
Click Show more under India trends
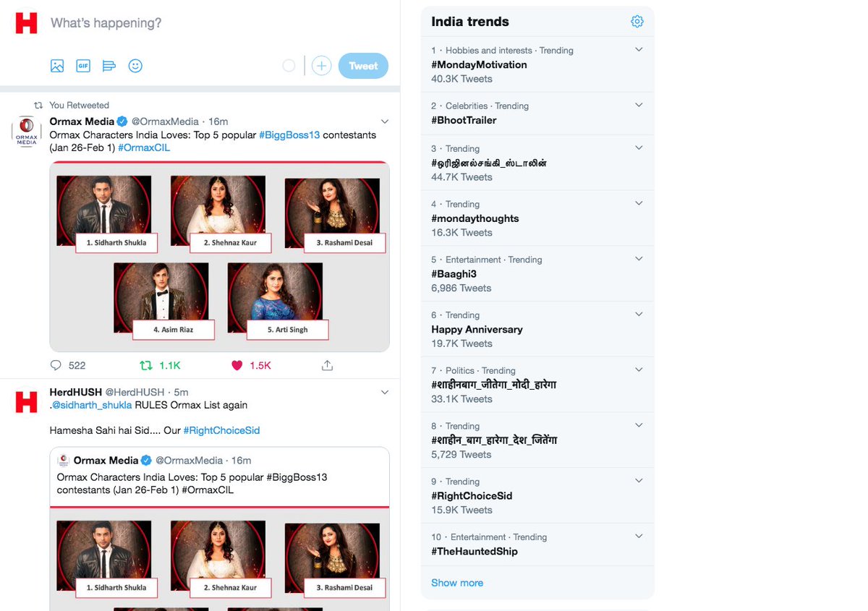point(457,583)
